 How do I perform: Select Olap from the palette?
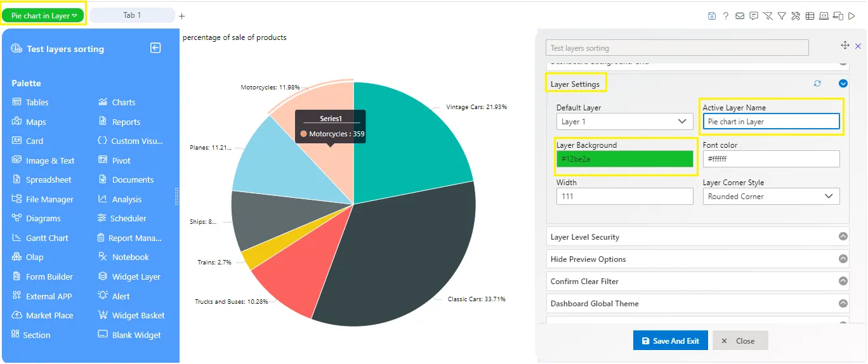click(x=28, y=257)
